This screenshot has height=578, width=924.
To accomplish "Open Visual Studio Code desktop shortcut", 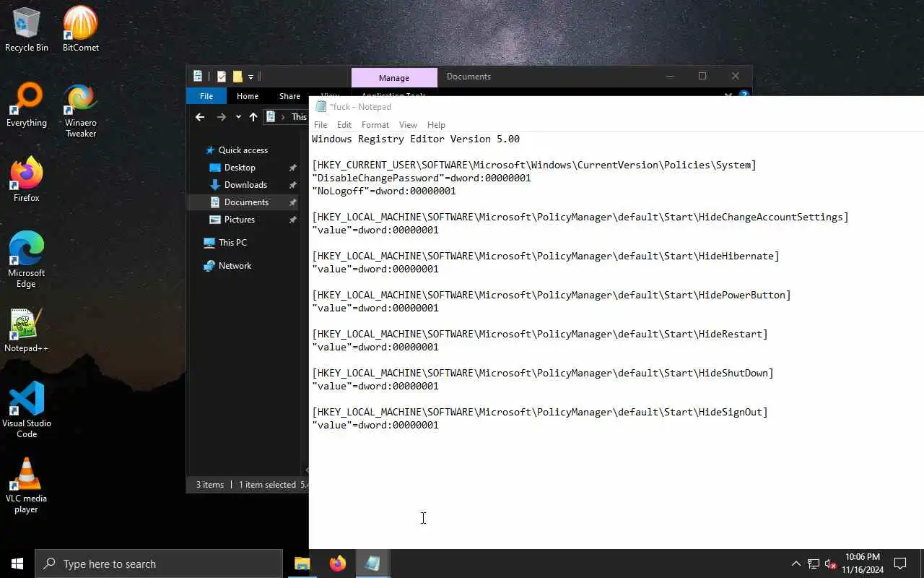I will [27, 410].
